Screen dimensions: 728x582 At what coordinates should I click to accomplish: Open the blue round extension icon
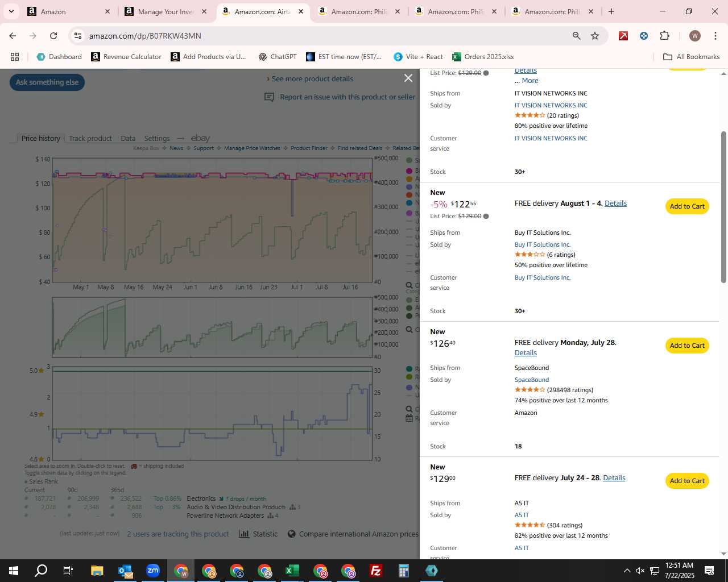point(644,36)
